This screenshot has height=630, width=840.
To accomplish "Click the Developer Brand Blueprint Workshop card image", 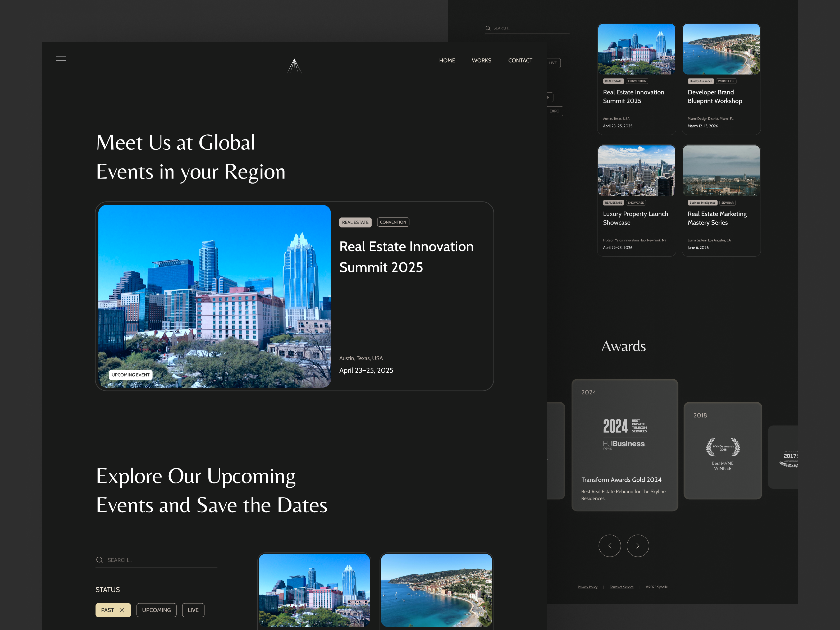I will coord(721,49).
